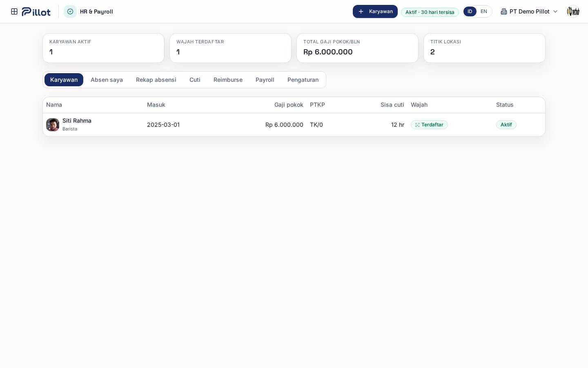Click the plus icon in Karyawan button
This screenshot has height=368, width=588.
point(361,11)
